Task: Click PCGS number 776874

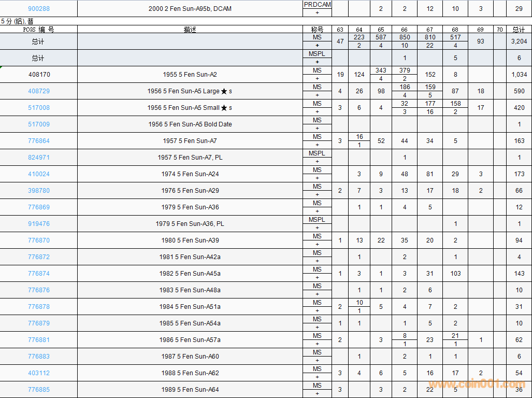Action: click(39, 274)
